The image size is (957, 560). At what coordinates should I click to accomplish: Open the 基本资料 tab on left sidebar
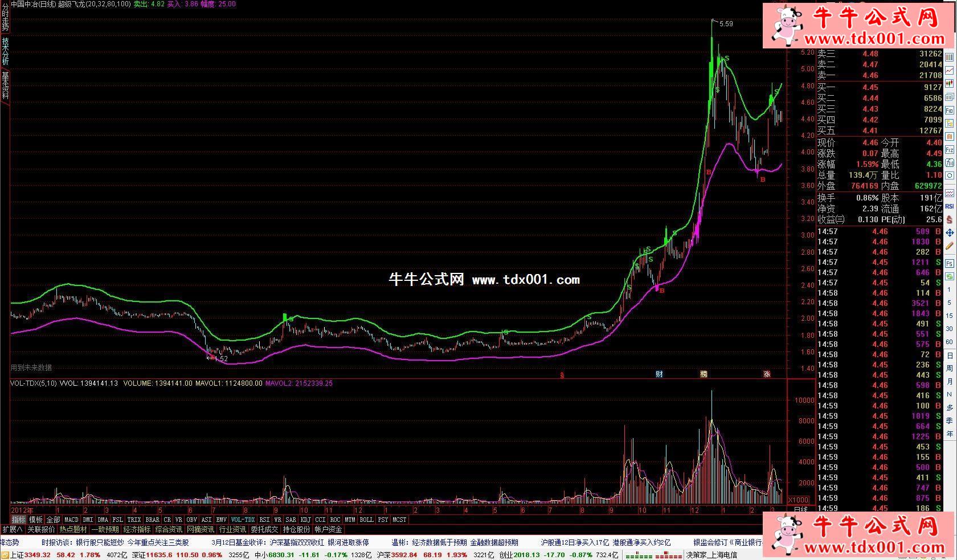coord(5,85)
